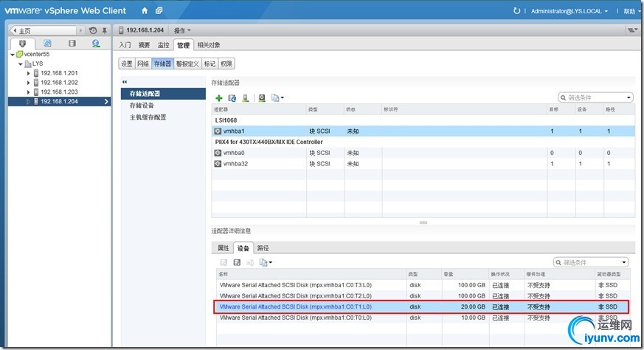Click the vmhba1 adapter icon
Image resolution: width=644 pixels, height=350 pixels.
[218, 131]
